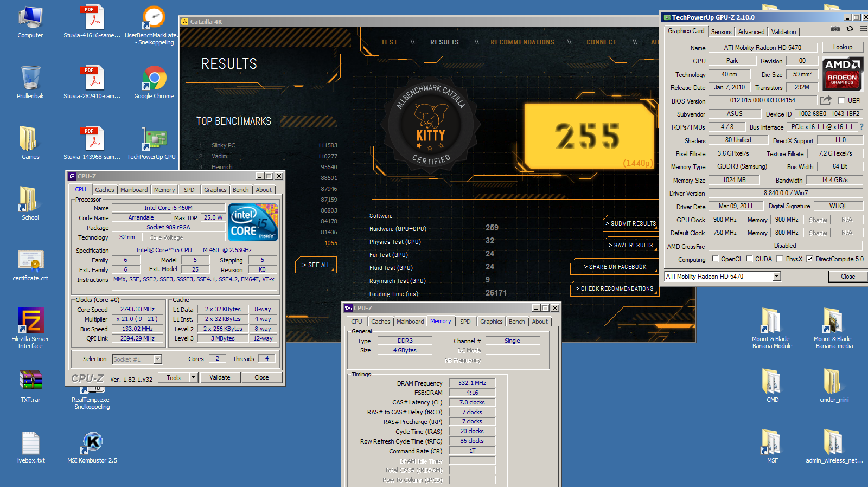Viewport: 868px width, 488px height.
Task: Click Lookup button in GPU-Z
Action: tap(843, 47)
